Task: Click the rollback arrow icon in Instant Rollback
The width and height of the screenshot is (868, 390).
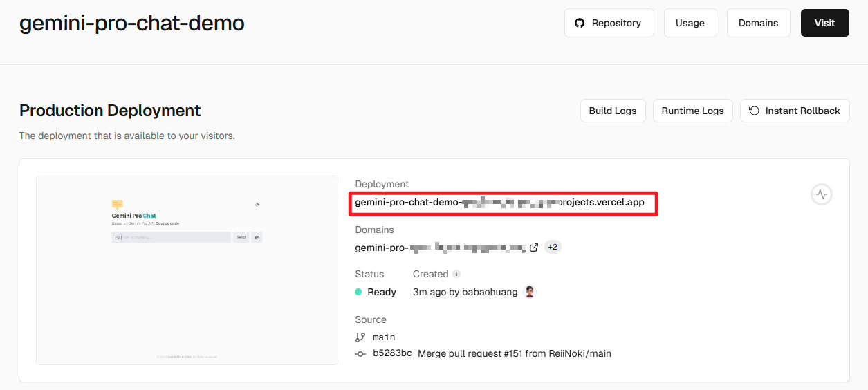Action: coord(754,111)
